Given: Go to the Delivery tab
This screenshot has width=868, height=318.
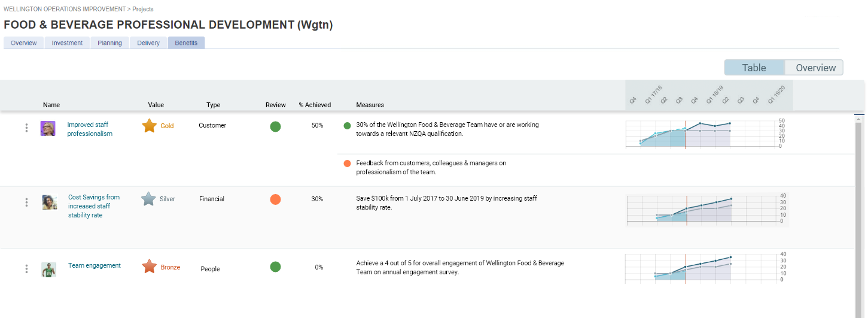Looking at the screenshot, I should click(148, 43).
